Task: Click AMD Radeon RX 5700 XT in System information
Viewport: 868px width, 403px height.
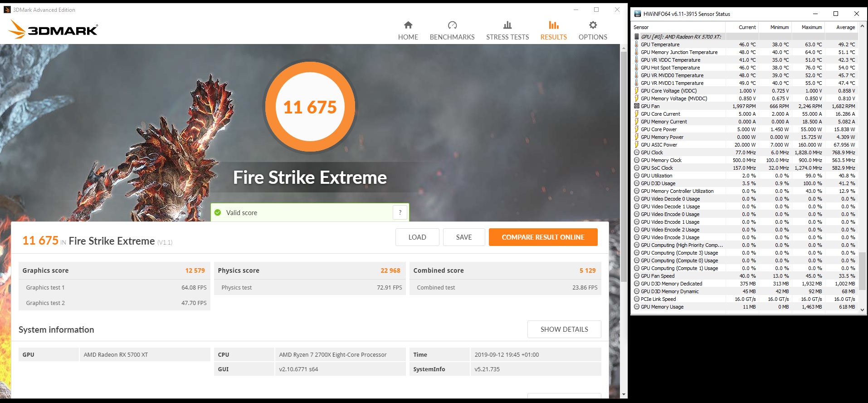Action: pos(116,354)
